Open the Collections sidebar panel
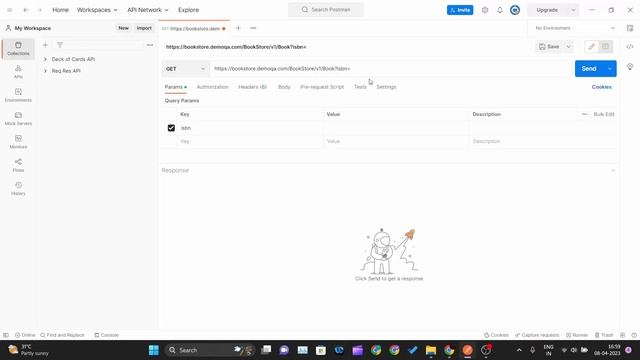 tap(18, 49)
